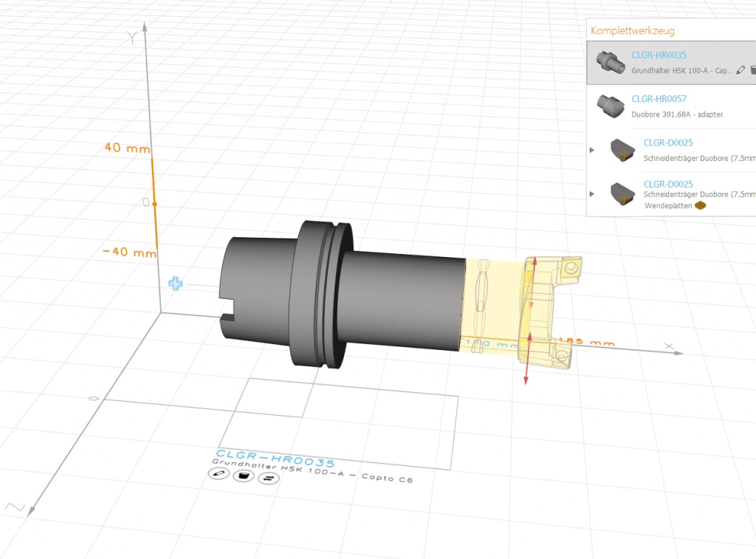Viewport: 756px width, 559px height.
Task: Click the round delete bin icon below the 3D label
Action: point(244,476)
